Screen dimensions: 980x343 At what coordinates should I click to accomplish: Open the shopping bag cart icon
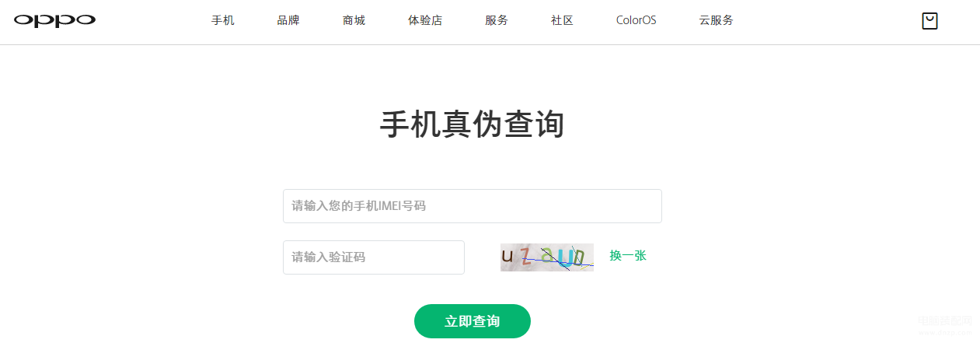[x=929, y=21]
